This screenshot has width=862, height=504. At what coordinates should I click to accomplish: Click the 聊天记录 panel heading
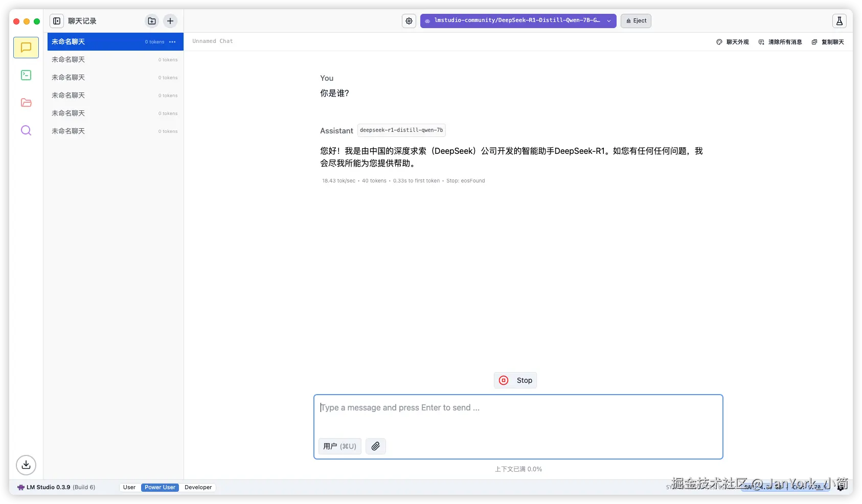tap(82, 21)
